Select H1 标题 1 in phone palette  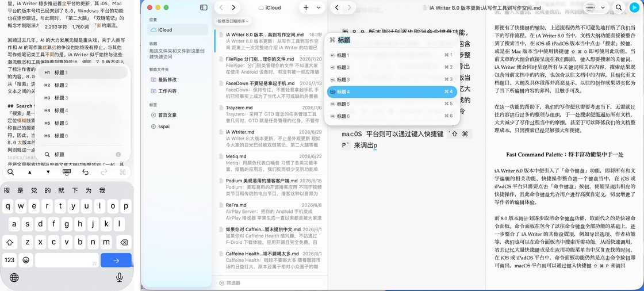tap(83, 72)
